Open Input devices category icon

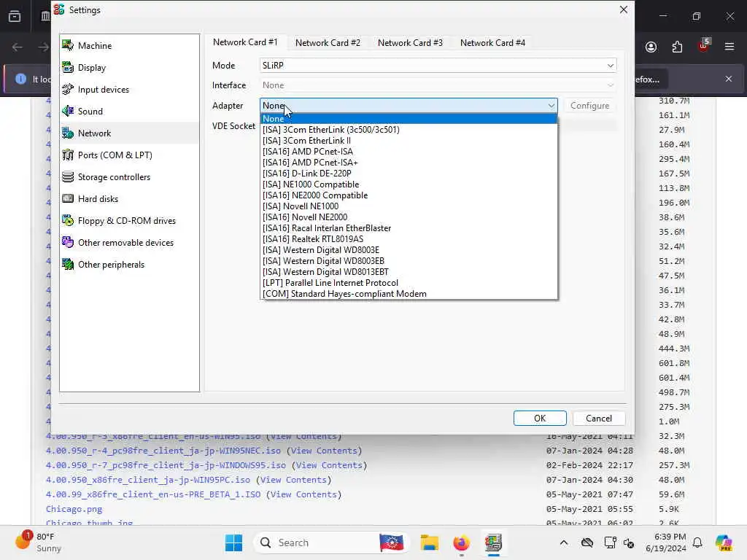pyautogui.click(x=68, y=90)
